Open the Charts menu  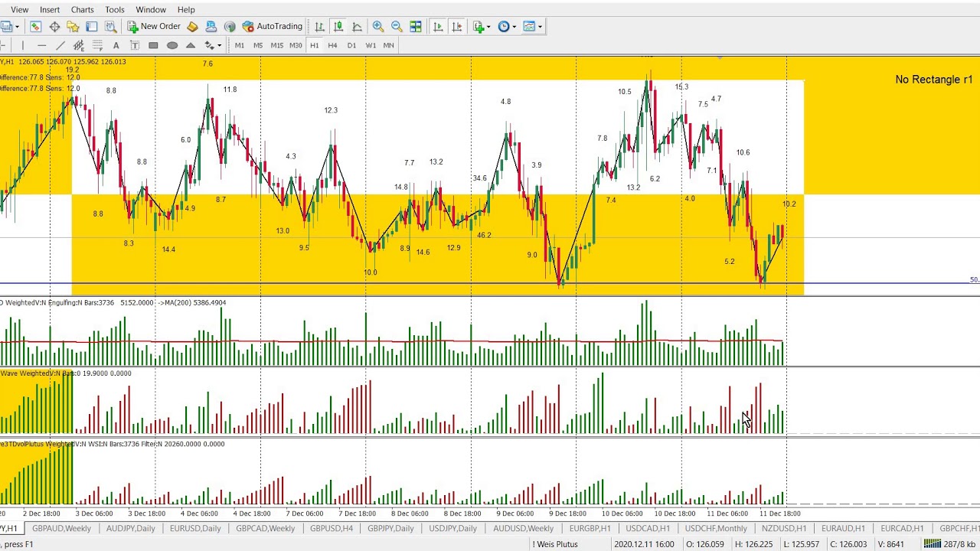tap(82, 10)
